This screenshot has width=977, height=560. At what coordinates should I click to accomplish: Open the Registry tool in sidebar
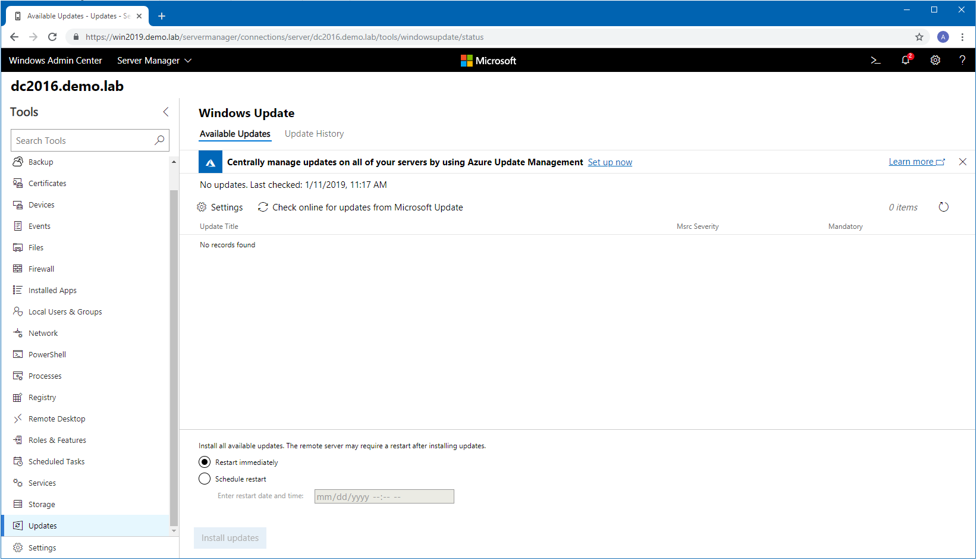pos(42,398)
